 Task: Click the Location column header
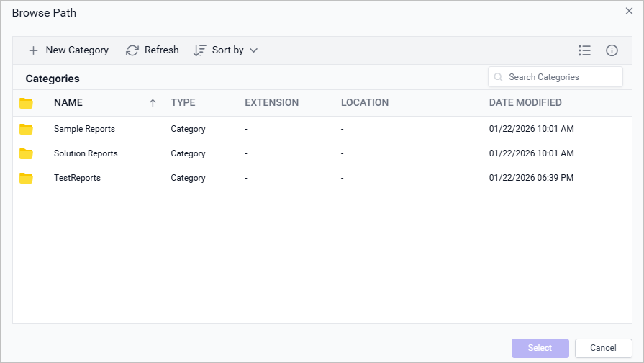(364, 103)
